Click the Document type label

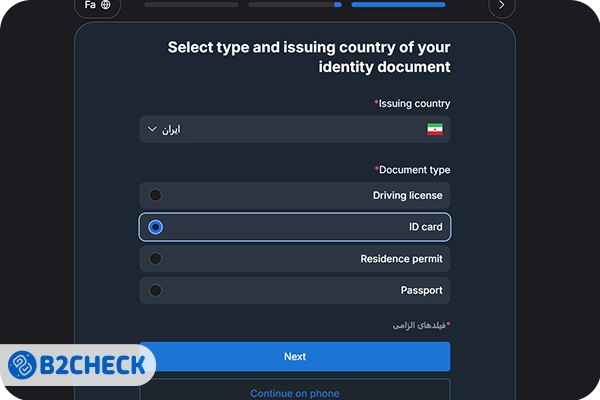[x=412, y=169]
